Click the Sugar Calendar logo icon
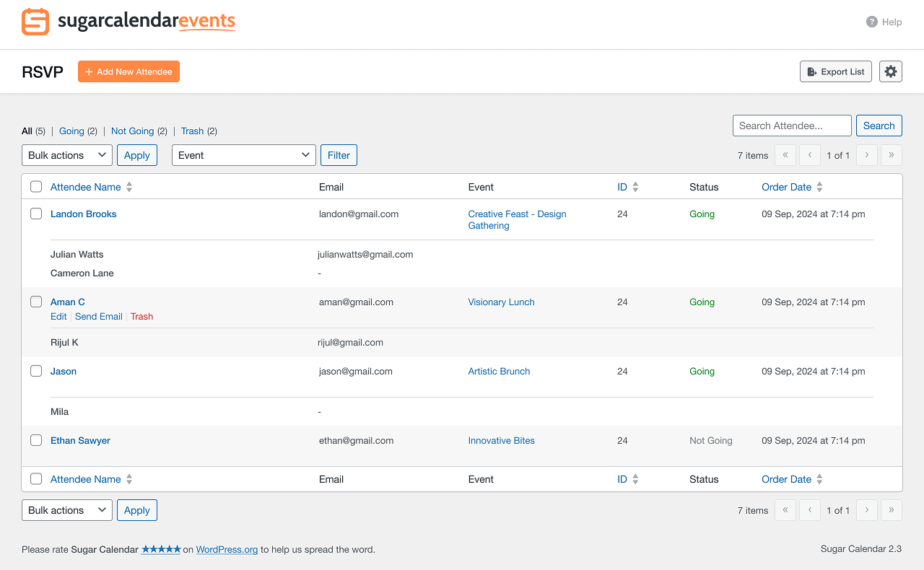Viewport: 924px width, 570px height. pyautogui.click(x=35, y=22)
